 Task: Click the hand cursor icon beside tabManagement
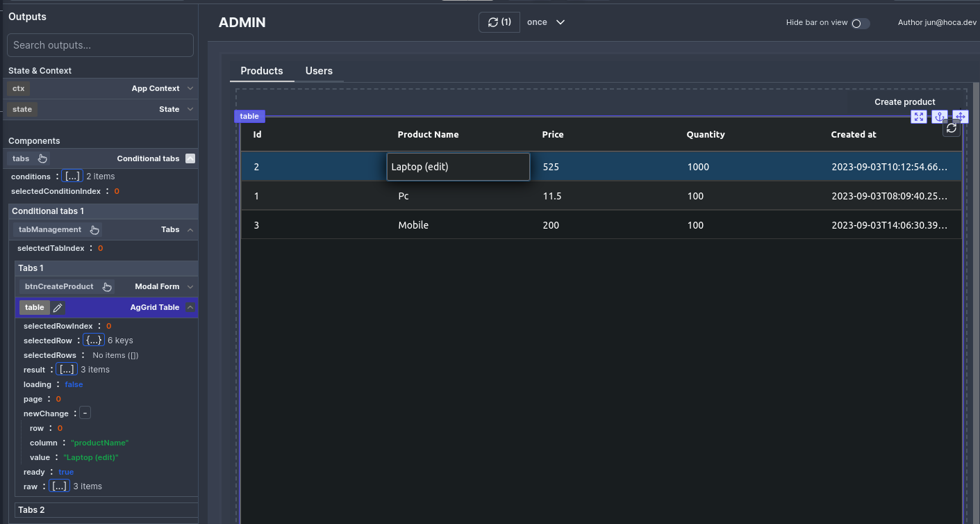(x=94, y=229)
